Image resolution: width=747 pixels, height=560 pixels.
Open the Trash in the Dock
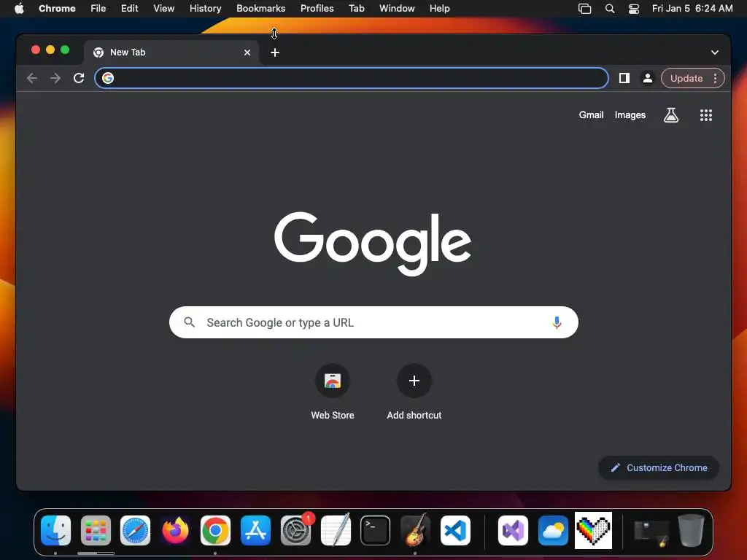pos(692,531)
